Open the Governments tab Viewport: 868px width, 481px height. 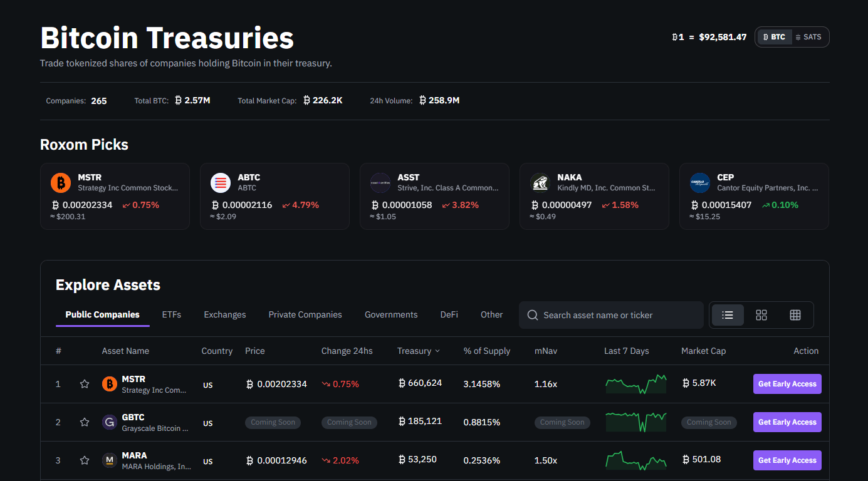pyautogui.click(x=391, y=314)
